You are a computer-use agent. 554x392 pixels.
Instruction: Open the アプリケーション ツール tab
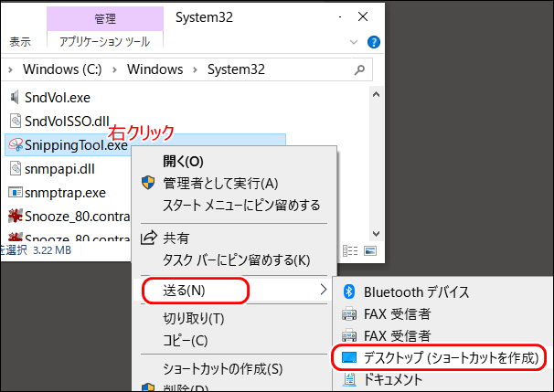tap(105, 42)
